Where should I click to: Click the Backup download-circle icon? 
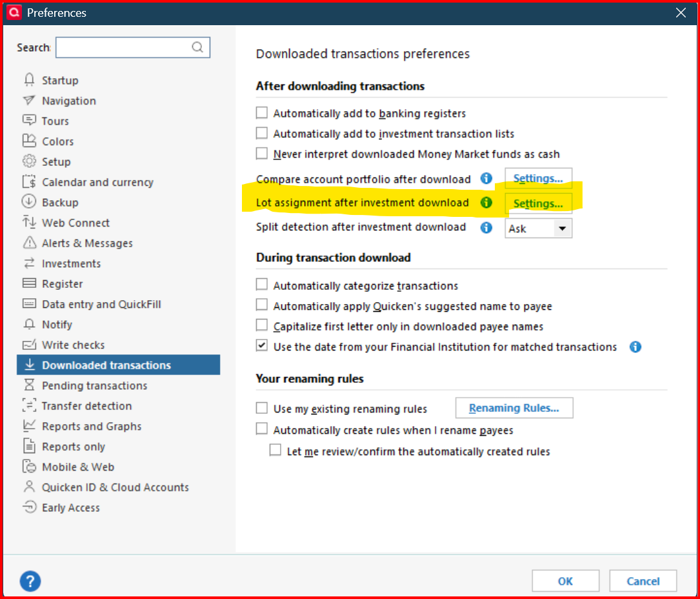click(x=29, y=201)
